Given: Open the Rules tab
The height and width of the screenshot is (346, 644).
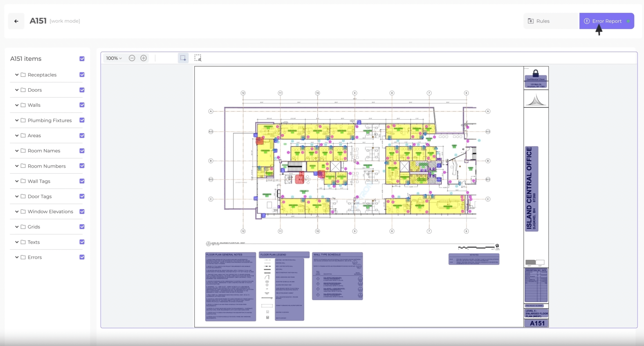Looking at the screenshot, I should pos(542,21).
